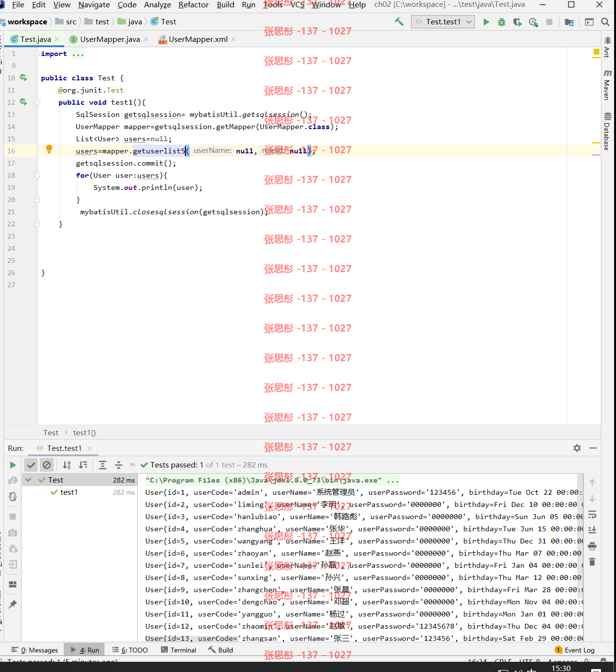Stop the process from the Run panel sidebar

(13, 517)
